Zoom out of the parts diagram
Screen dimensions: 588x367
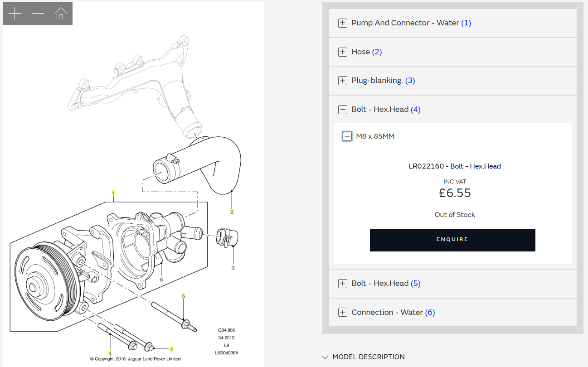[x=38, y=14]
